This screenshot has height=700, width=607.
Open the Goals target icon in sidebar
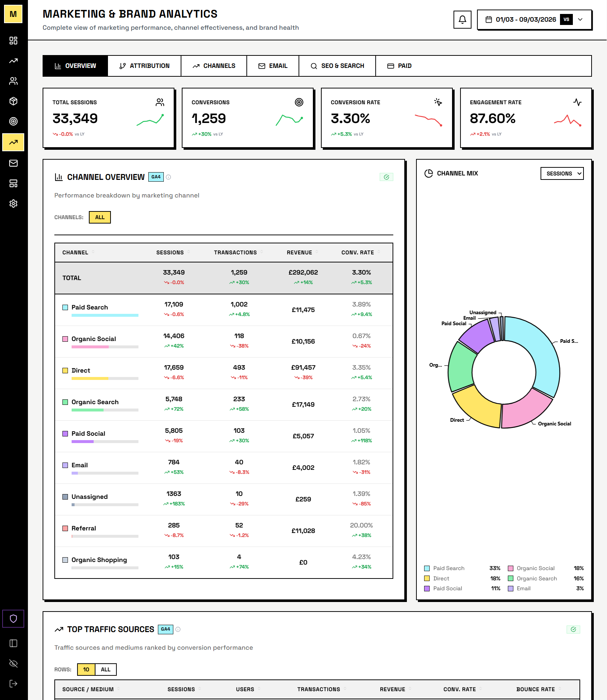point(14,121)
